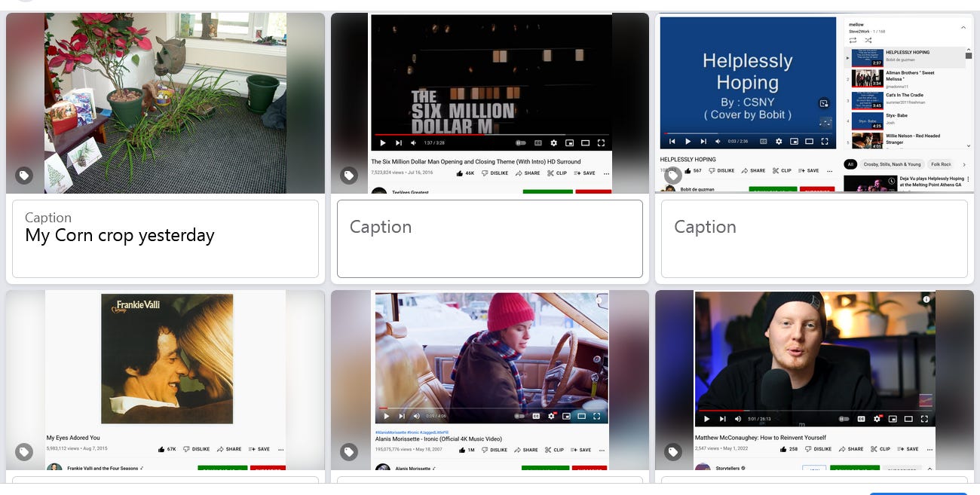Select the How to Reinvent Yourself screenshot
Image resolution: width=980 pixels, height=495 pixels.
tap(814, 380)
